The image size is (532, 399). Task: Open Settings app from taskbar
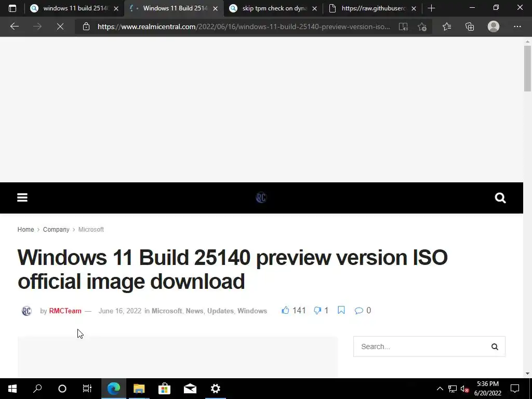216,389
